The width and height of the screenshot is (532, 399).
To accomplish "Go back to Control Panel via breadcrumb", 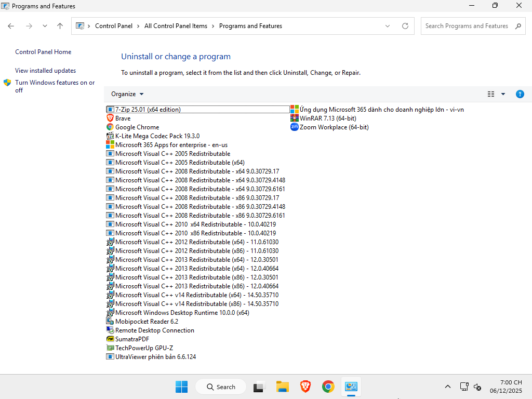I will pos(115,25).
